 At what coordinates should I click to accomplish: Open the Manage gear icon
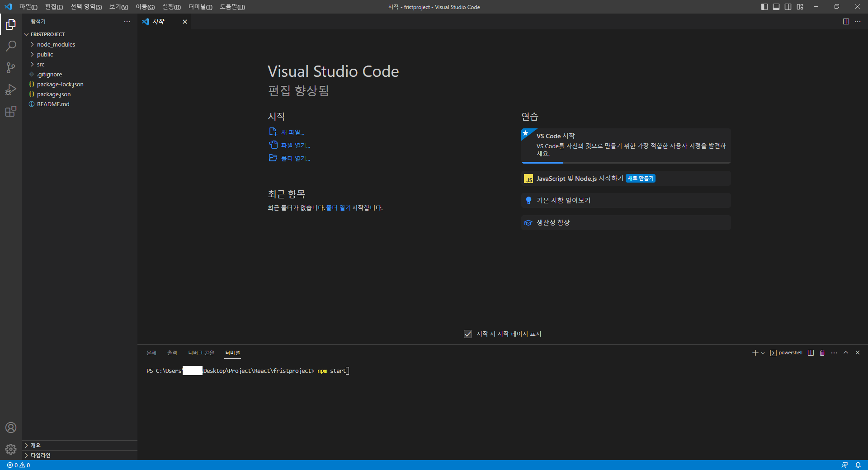[x=11, y=449]
